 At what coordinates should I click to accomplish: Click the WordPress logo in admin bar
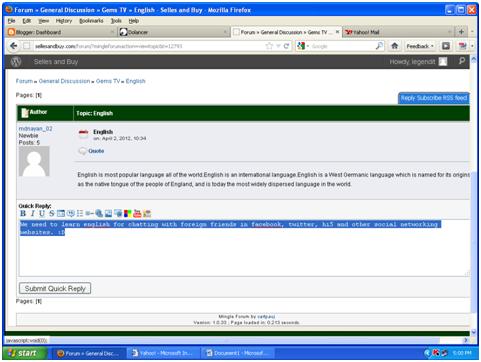click(16, 62)
